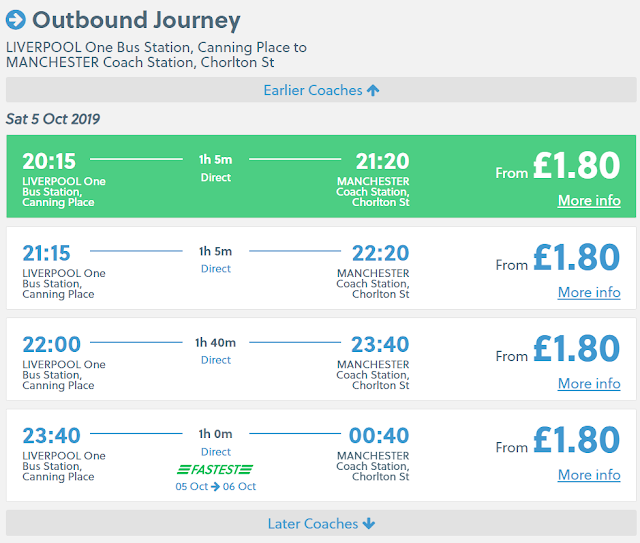Open More info for the 20:15 coach
640x543 pixels.
tap(589, 200)
